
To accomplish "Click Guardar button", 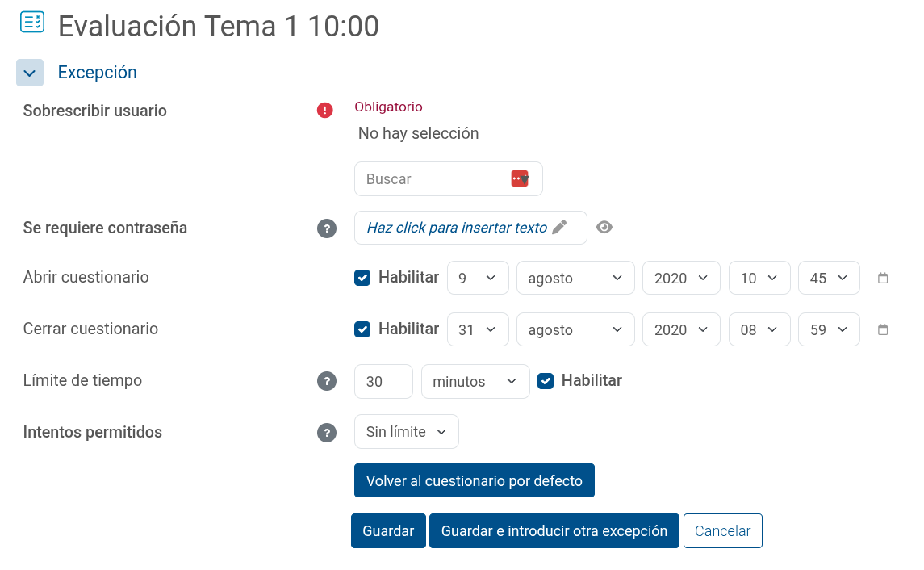I will (388, 531).
